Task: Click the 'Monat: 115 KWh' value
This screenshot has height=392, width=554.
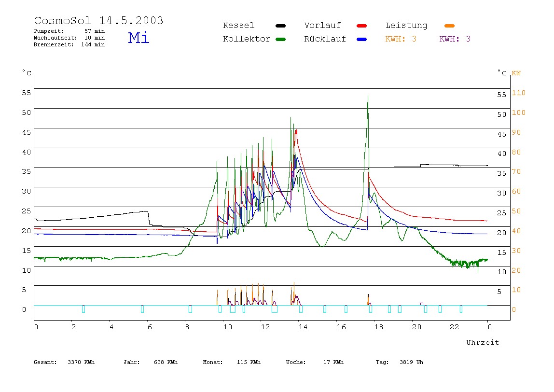Action: pyautogui.click(x=232, y=362)
